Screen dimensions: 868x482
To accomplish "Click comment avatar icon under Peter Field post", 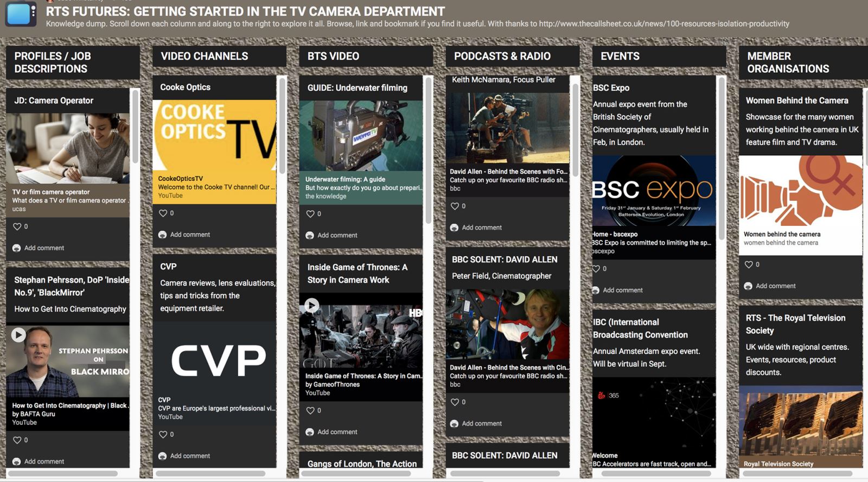I will pos(454,424).
